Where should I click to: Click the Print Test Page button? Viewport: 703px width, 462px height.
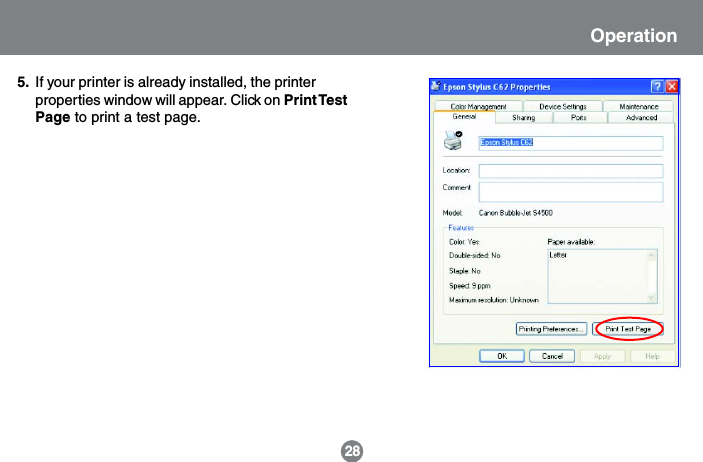(x=627, y=329)
